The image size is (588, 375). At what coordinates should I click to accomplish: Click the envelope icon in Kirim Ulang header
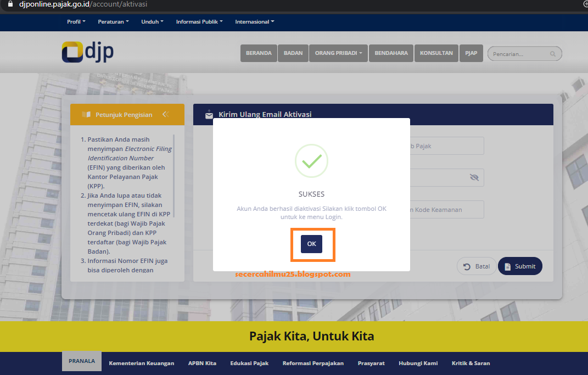[209, 115]
